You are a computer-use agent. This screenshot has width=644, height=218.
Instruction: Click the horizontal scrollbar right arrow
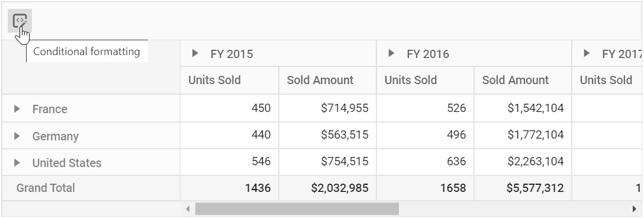coord(635,209)
